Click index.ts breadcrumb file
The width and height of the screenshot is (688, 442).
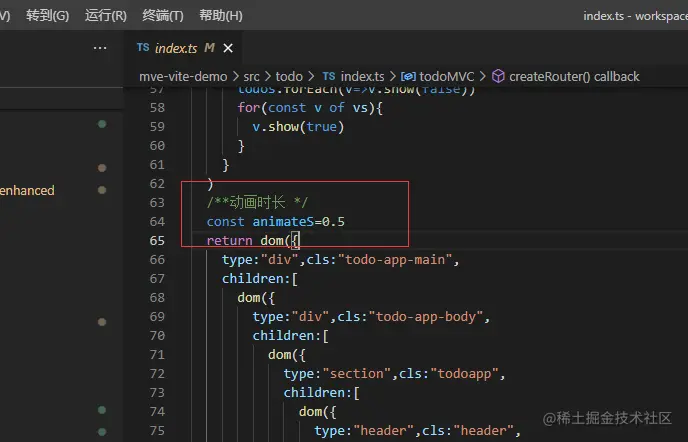pos(362,76)
